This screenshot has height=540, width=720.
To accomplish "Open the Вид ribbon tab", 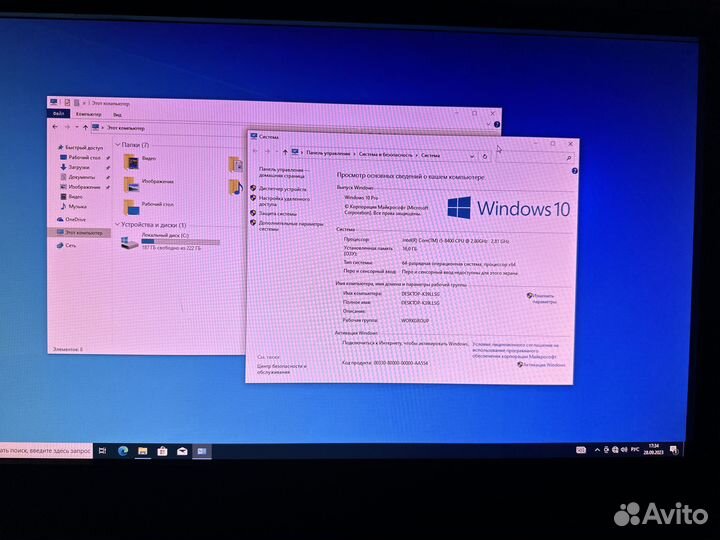I will (118, 115).
